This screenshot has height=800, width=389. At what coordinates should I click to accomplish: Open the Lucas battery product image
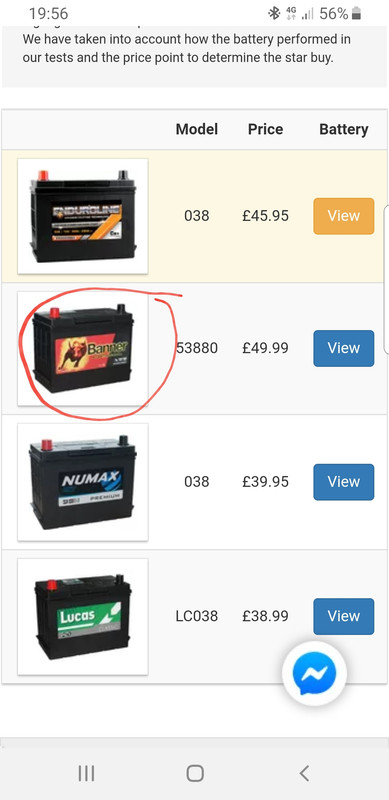tap(83, 616)
